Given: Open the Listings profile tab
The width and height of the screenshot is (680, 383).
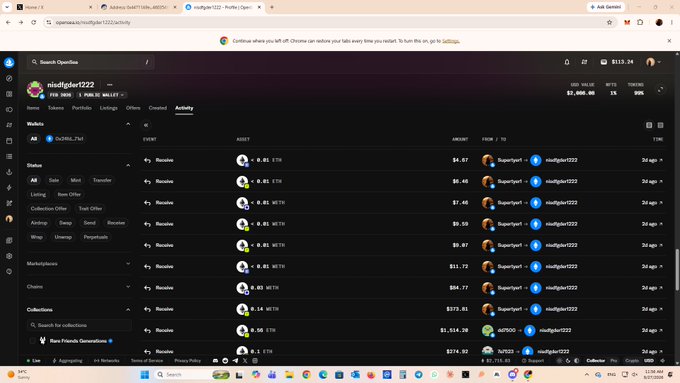Looking at the screenshot, I should (108, 108).
